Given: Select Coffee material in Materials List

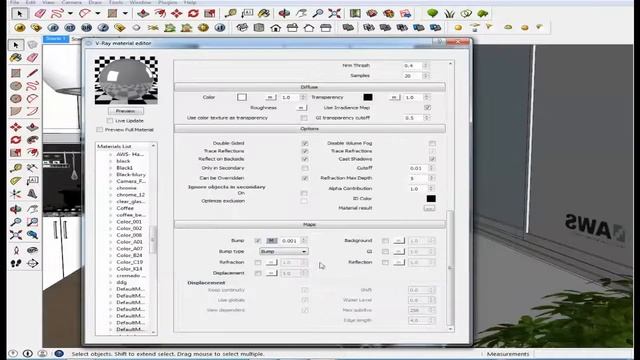Looking at the screenshot, I should point(125,208).
